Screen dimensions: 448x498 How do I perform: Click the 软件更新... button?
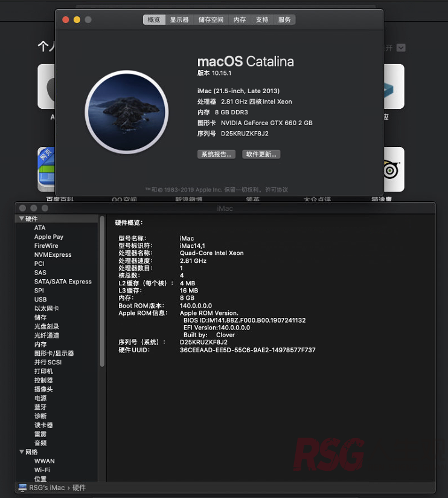point(261,154)
